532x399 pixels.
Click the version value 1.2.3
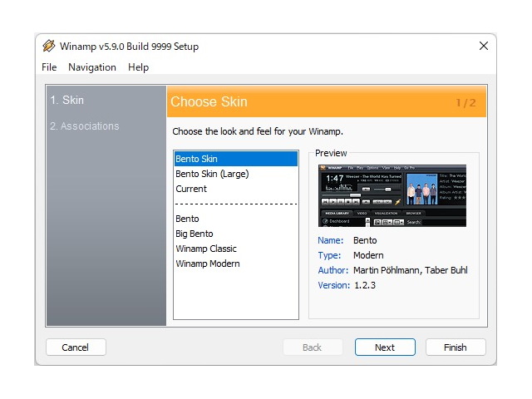point(365,285)
